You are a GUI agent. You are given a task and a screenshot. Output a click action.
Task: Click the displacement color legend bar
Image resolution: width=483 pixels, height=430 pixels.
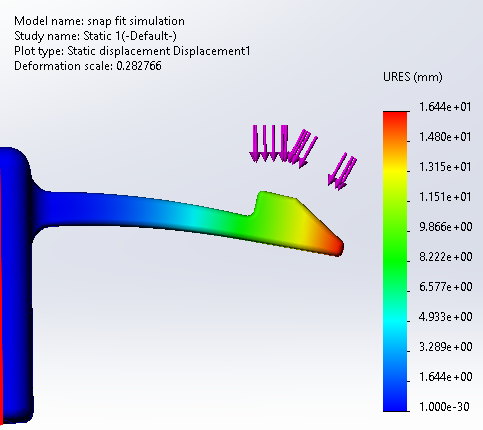tap(395, 261)
